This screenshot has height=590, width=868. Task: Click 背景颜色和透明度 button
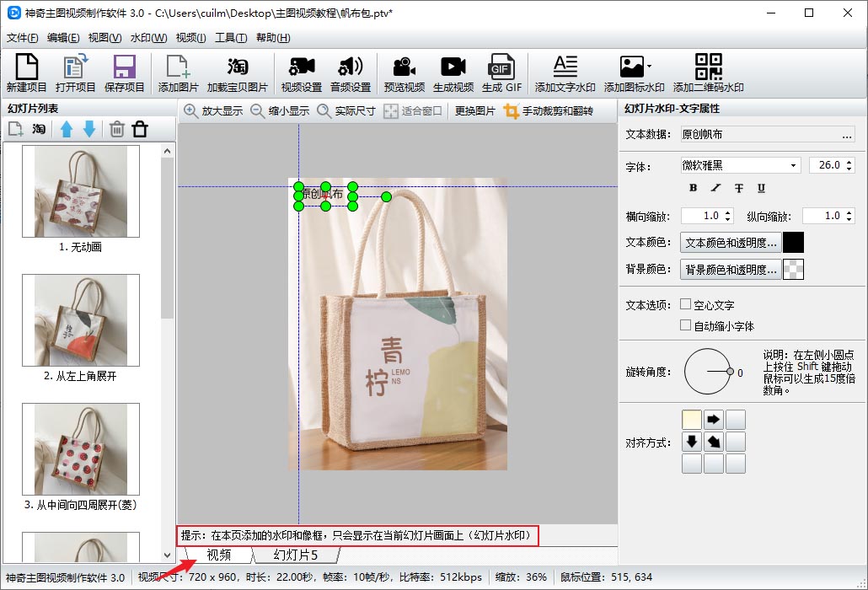(731, 270)
